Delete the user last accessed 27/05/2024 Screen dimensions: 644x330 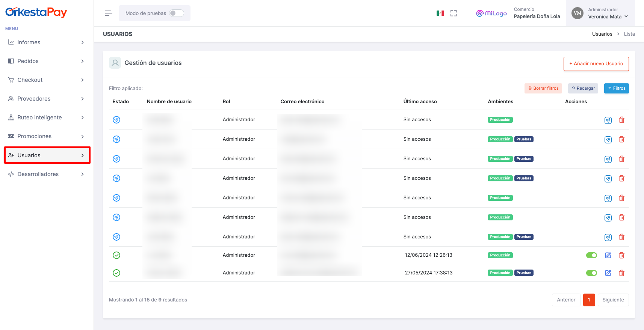(x=622, y=273)
